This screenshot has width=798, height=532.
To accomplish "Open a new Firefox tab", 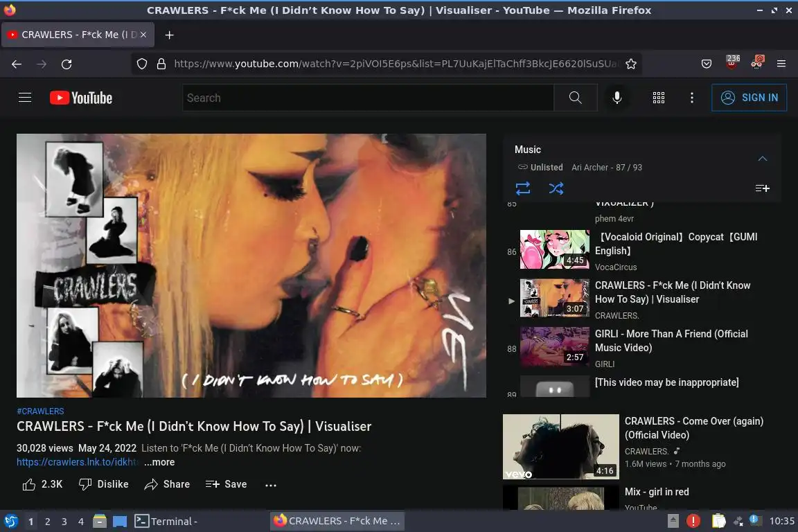I will click(170, 35).
